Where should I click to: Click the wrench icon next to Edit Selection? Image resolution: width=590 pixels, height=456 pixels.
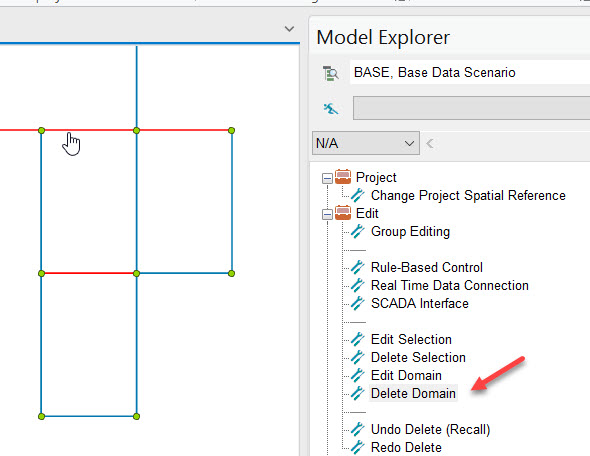[x=357, y=339]
